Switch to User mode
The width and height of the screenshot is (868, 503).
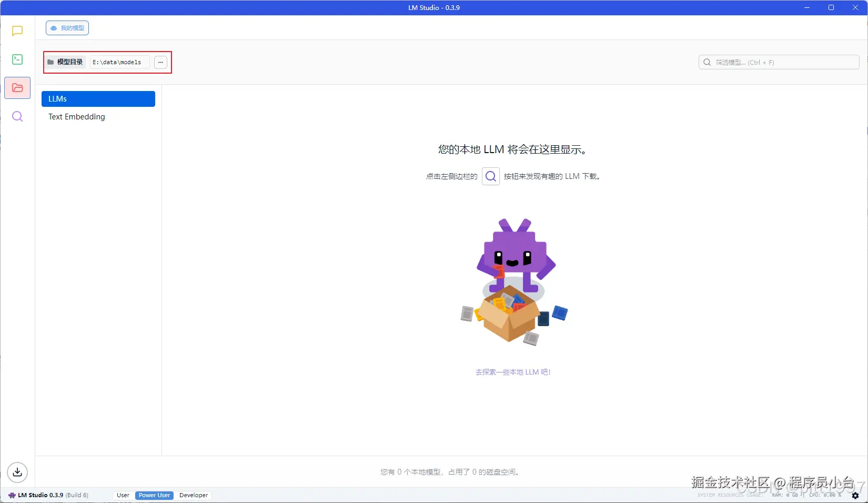coord(123,495)
